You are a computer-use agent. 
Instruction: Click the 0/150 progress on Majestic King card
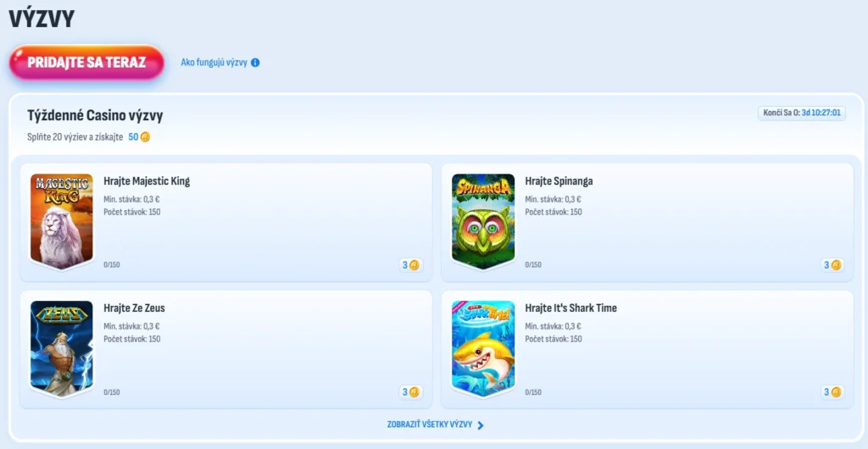point(112,265)
